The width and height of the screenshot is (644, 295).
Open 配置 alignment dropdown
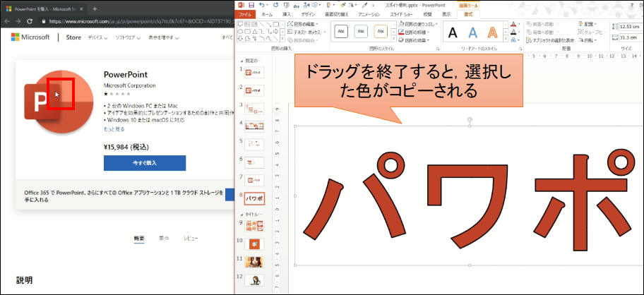pos(588,24)
